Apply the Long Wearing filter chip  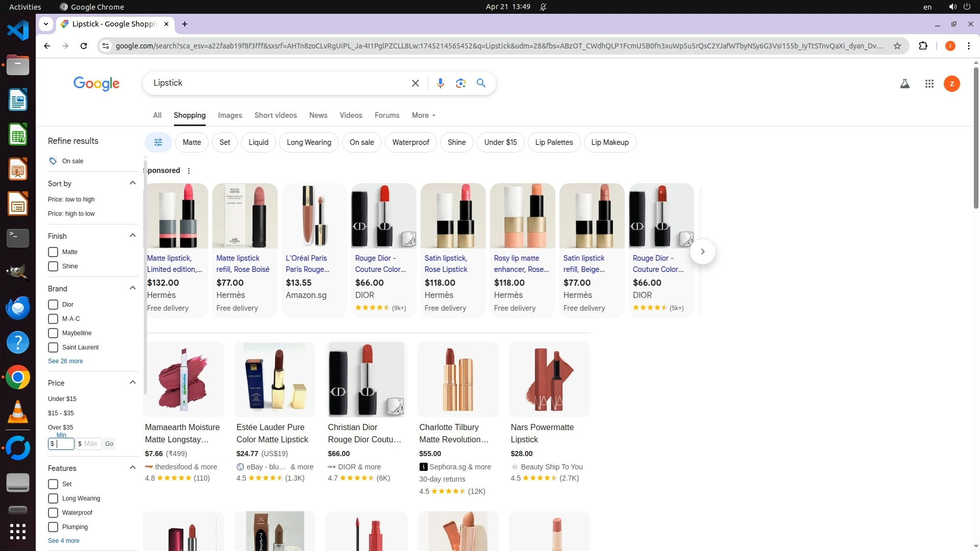309,142
